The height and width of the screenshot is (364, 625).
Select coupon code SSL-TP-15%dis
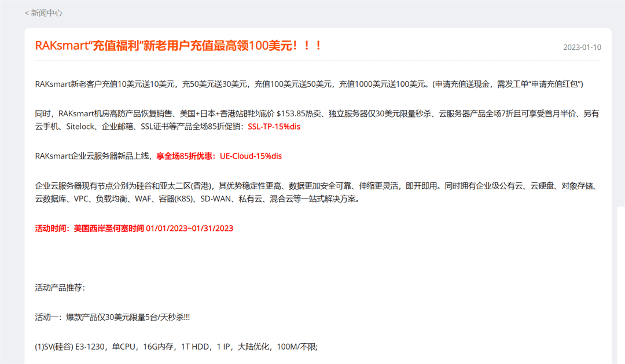click(274, 127)
